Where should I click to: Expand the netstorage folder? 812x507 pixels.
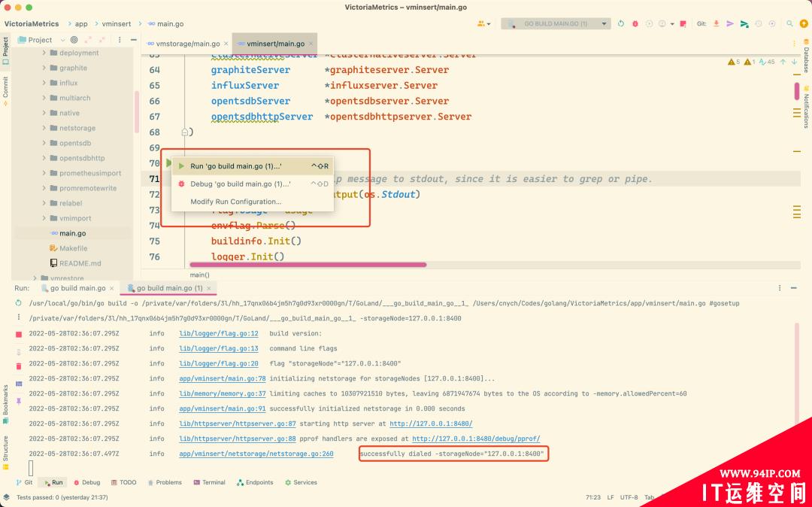coord(44,128)
